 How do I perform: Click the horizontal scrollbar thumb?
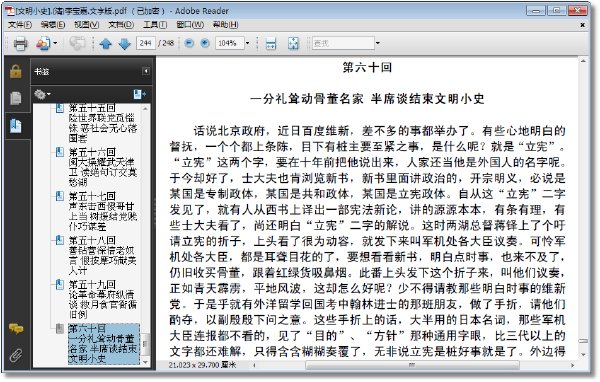[412, 365]
